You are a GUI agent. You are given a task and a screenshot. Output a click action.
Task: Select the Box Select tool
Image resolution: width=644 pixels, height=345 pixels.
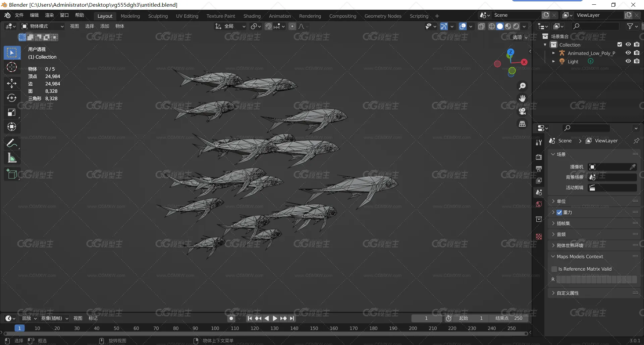[x=12, y=53]
